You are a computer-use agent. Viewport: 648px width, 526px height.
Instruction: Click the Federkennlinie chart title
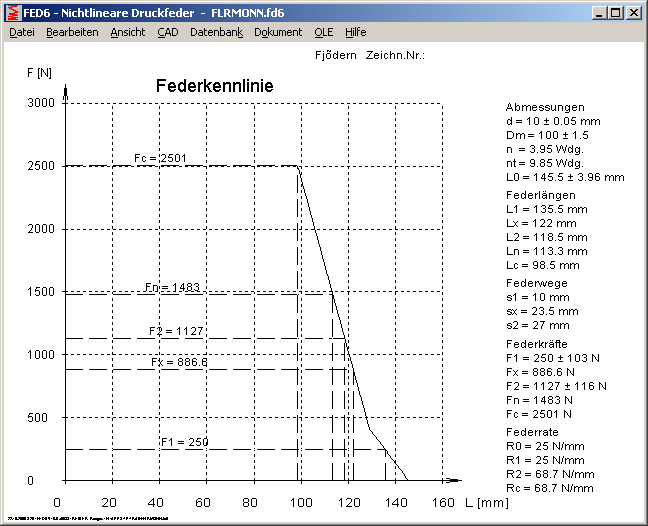(x=214, y=87)
